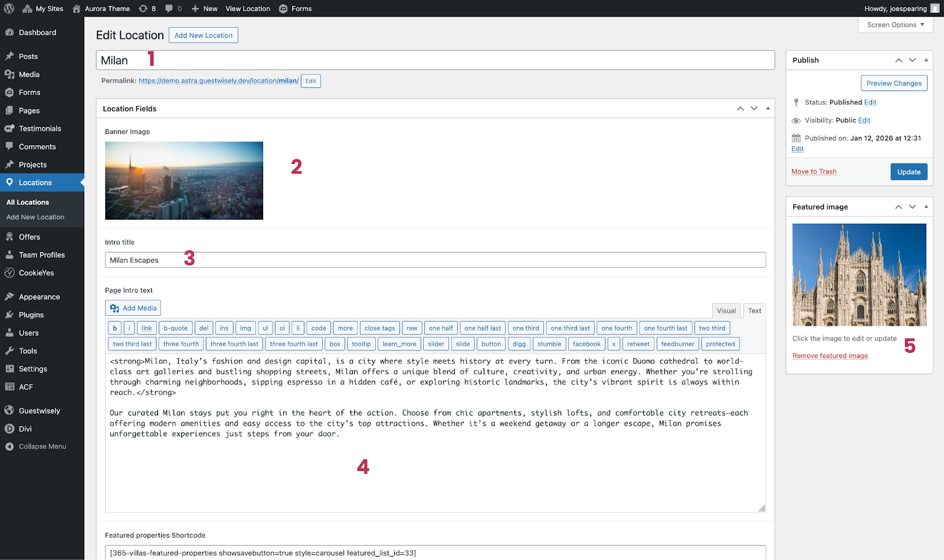Screen dimensions: 944x560
Task: Click the Collapse Menu arrow icon
Action: pyautogui.click(x=9, y=447)
